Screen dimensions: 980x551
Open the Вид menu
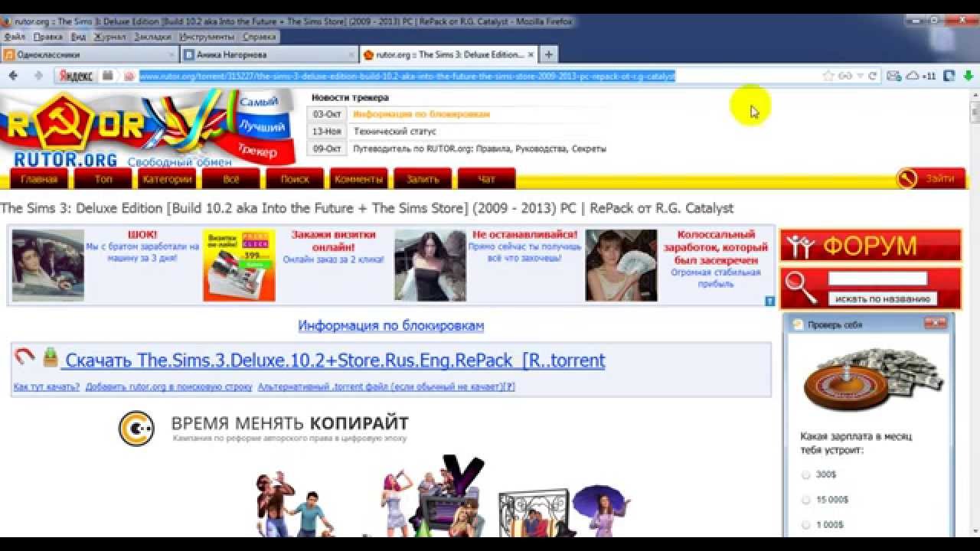click(78, 36)
